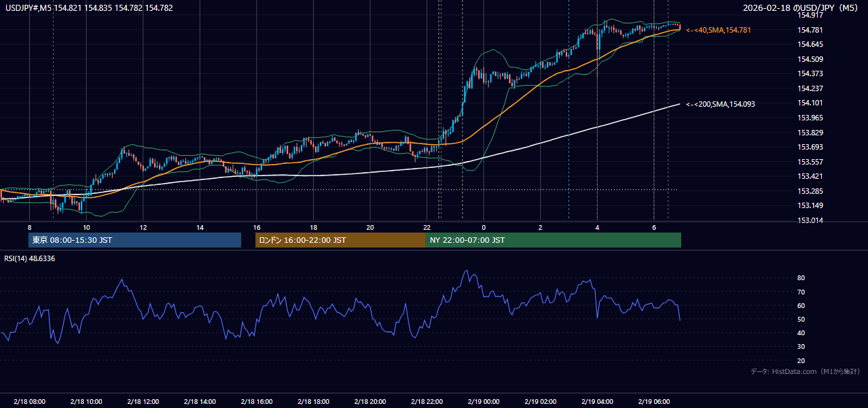Click hour tick 8 under price chart
Screen dimensions: 868x408
(x=29, y=227)
